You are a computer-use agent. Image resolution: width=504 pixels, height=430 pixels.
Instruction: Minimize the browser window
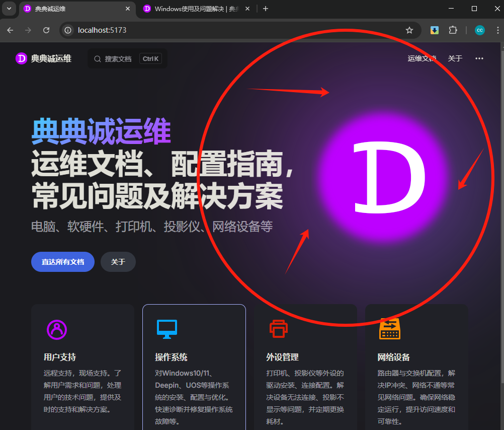[451, 9]
